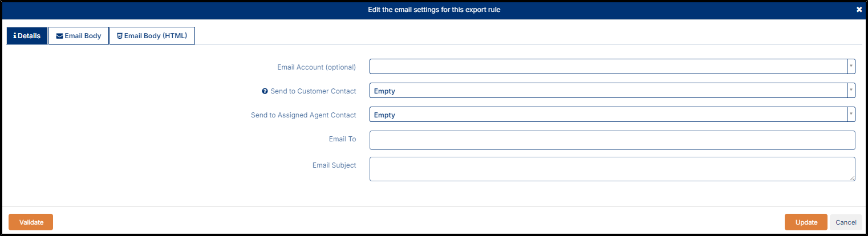Cancel editing the email settings
The width and height of the screenshot is (868, 236).
pyautogui.click(x=846, y=222)
